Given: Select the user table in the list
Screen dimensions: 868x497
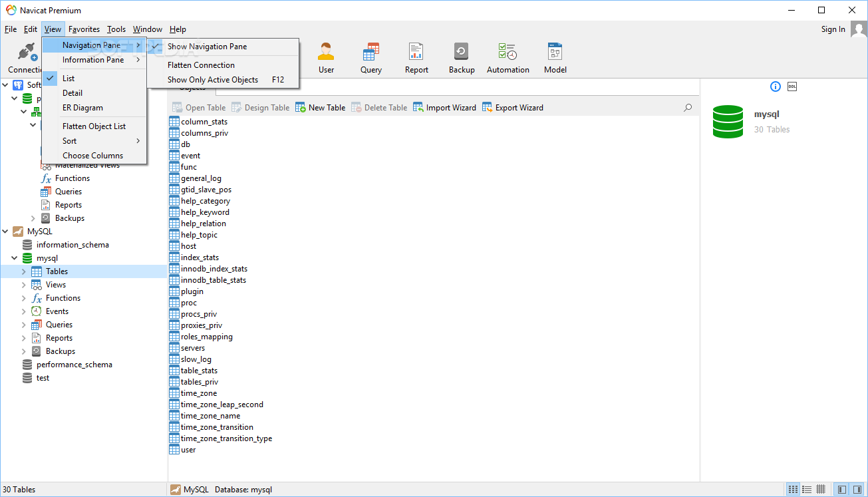Looking at the screenshot, I should tap(183, 450).
